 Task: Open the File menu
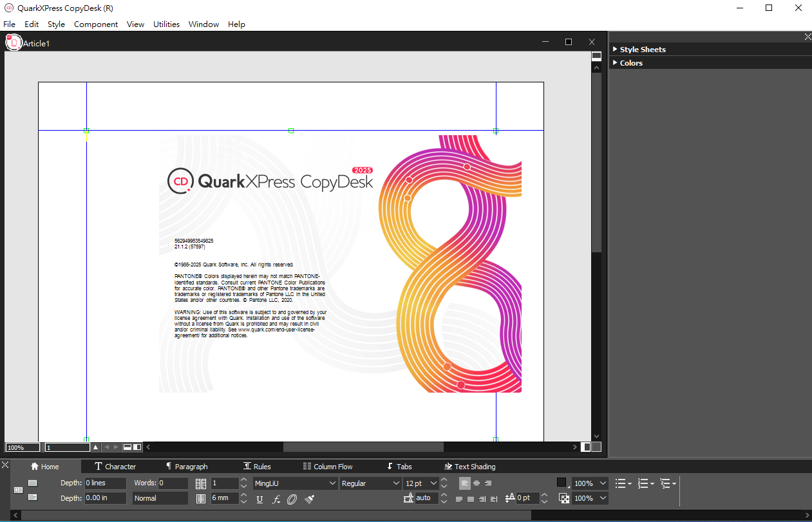[9, 24]
